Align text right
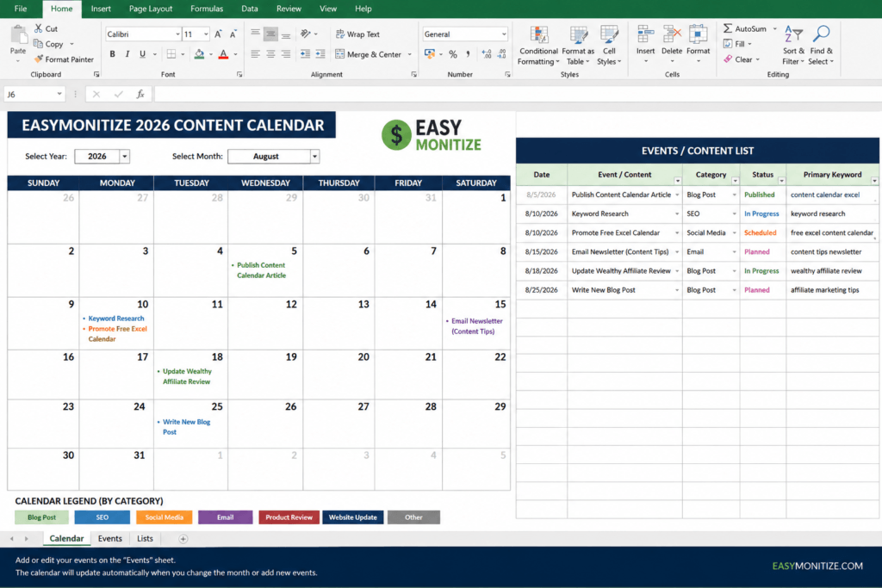 pos(286,54)
